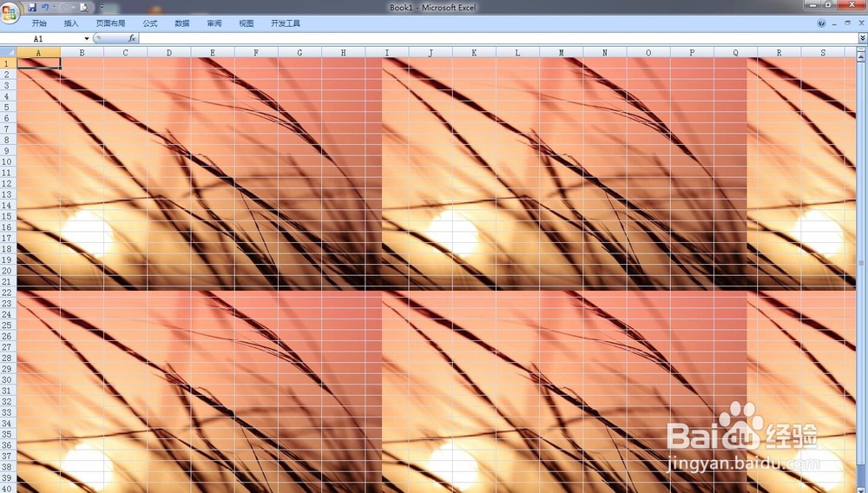
Task: Select column C header
Action: tap(126, 53)
